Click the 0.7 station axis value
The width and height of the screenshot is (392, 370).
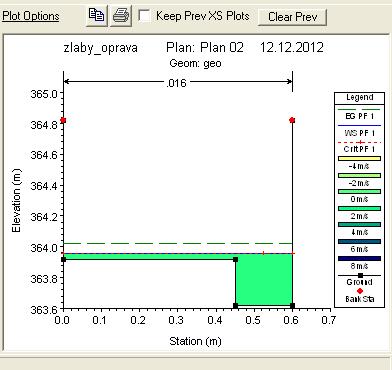328,321
